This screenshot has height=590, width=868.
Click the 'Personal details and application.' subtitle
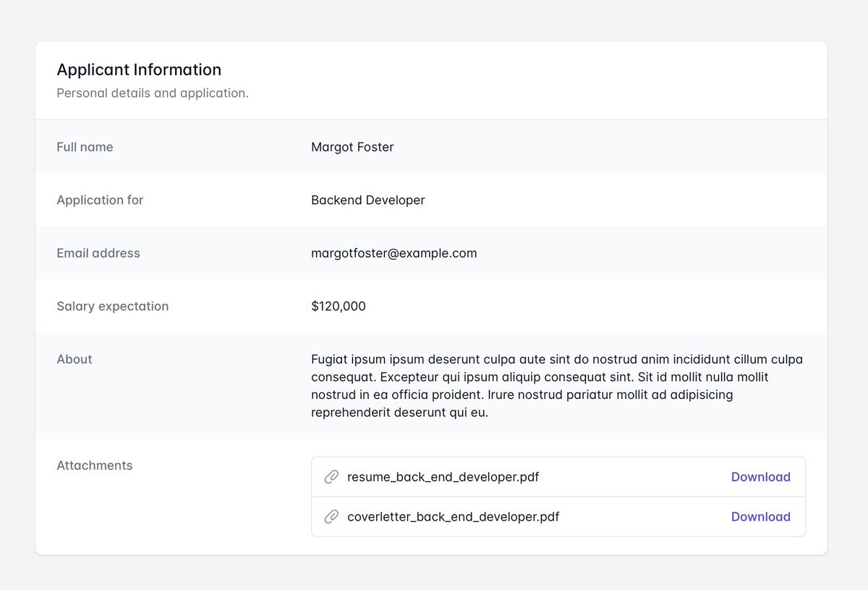(x=153, y=93)
